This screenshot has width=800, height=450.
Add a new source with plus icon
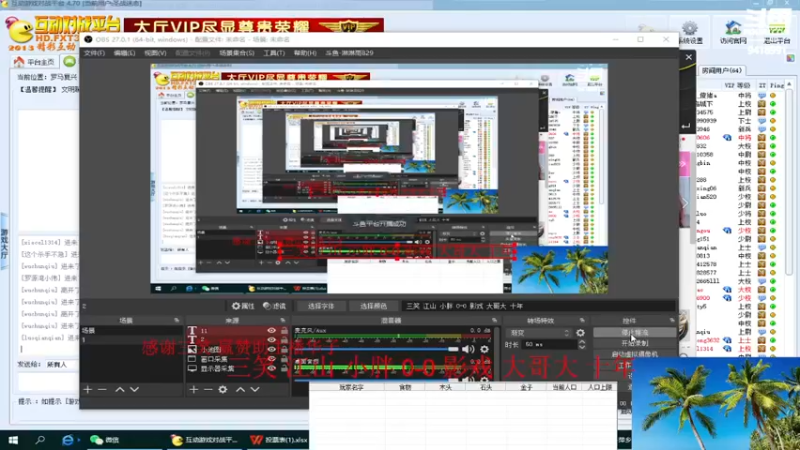(193, 390)
